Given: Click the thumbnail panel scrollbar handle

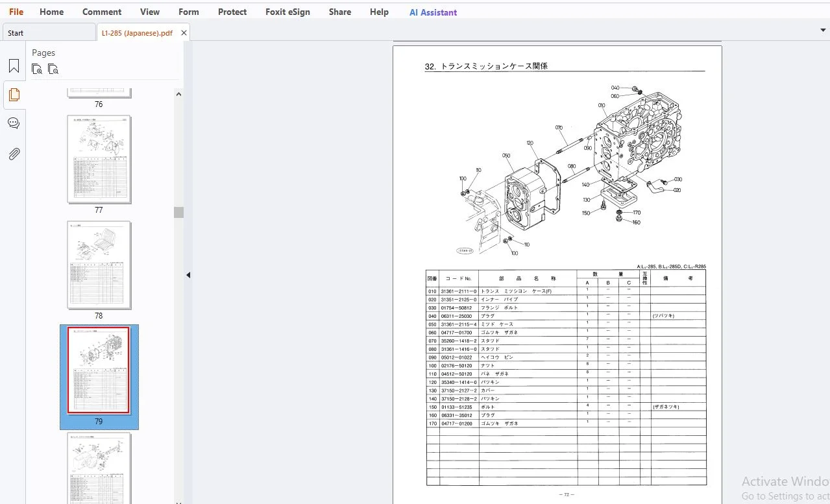Looking at the screenshot, I should pos(179,212).
